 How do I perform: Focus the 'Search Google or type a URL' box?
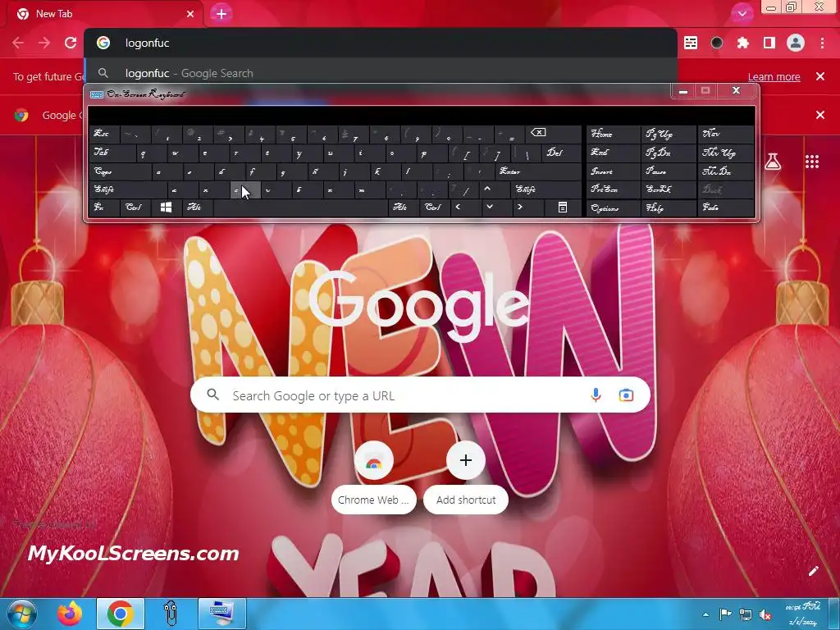click(x=420, y=395)
